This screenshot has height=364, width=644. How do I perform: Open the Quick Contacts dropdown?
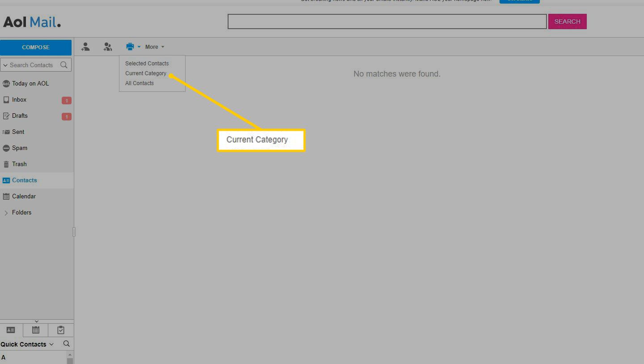point(27,344)
